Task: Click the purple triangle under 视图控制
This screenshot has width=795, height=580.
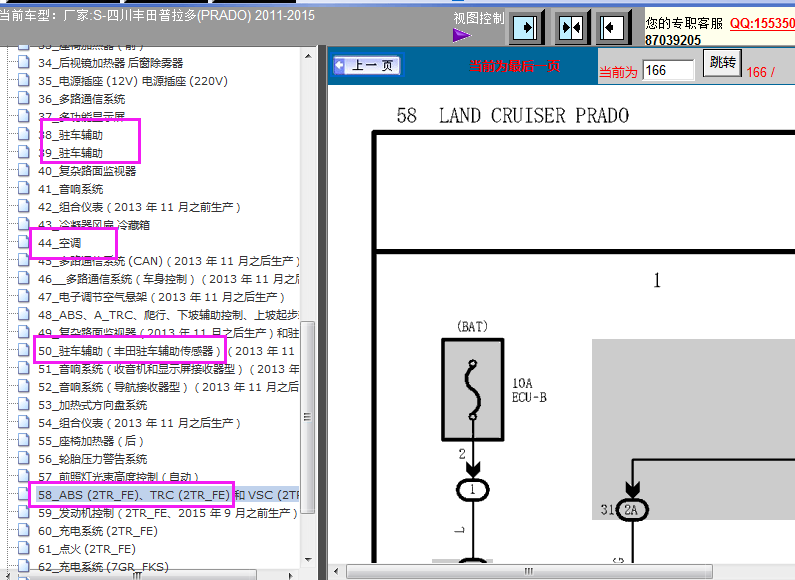Action: coord(462,35)
